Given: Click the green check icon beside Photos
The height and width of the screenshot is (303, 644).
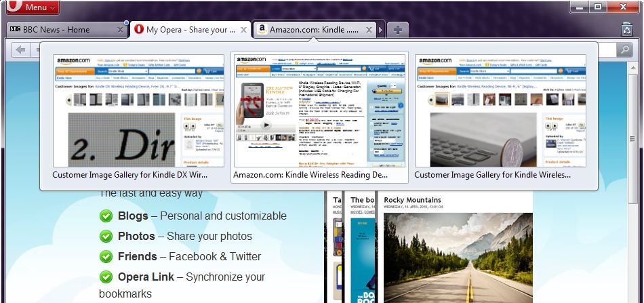Looking at the screenshot, I should coord(106,236).
